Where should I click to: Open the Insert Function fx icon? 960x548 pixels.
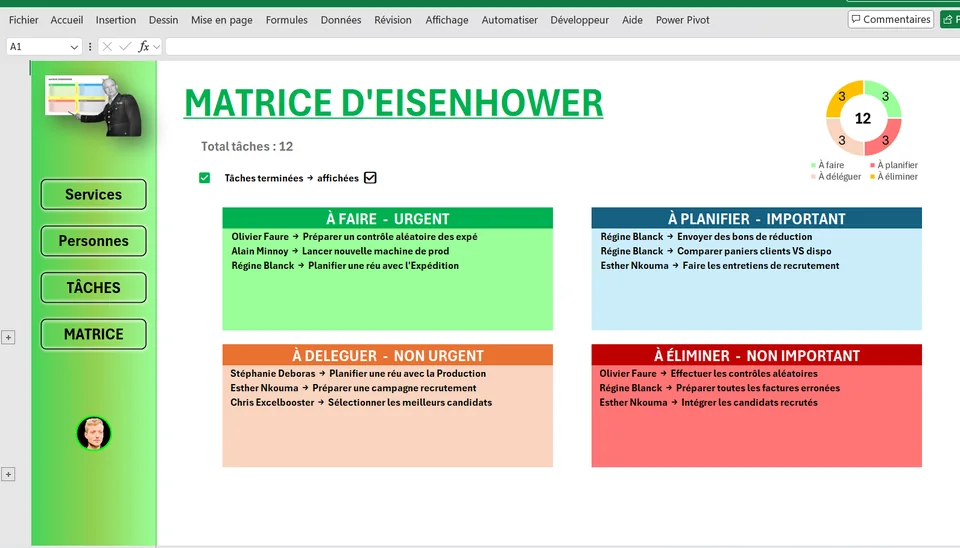point(143,47)
